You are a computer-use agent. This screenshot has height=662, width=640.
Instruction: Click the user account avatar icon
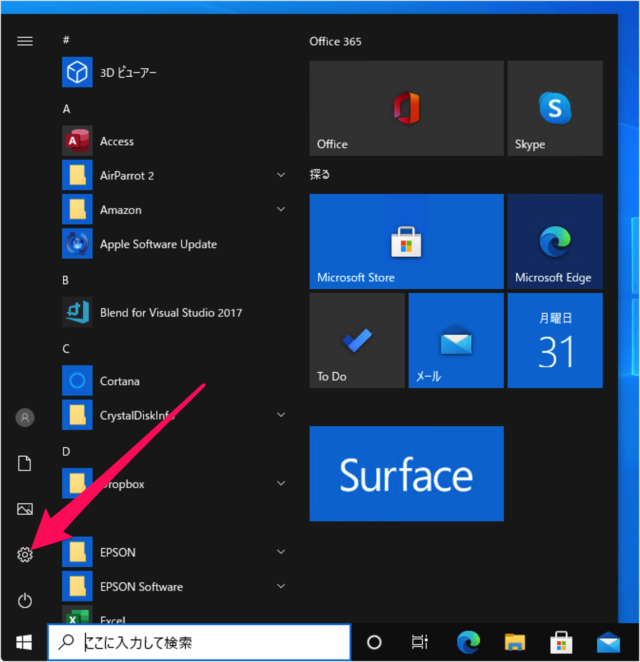(25, 417)
